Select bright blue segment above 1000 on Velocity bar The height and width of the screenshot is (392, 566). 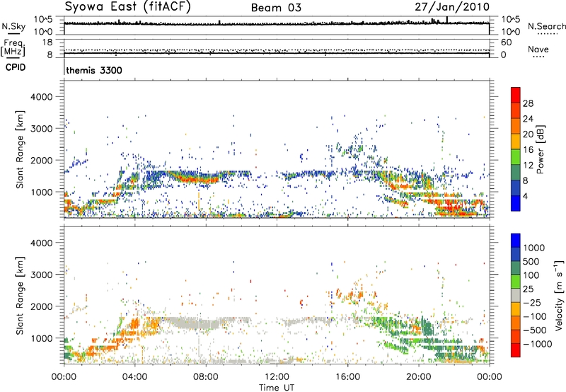tap(516, 241)
